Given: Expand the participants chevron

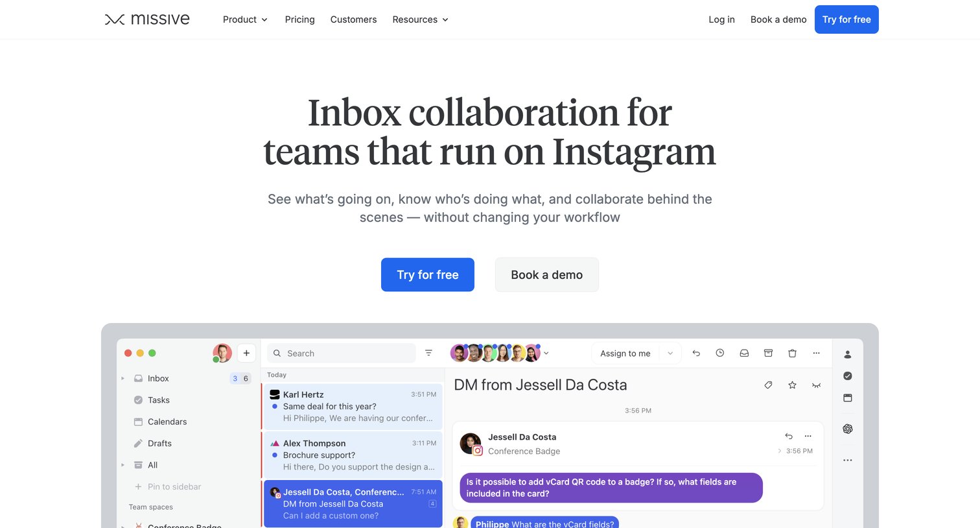Looking at the screenshot, I should [546, 354].
